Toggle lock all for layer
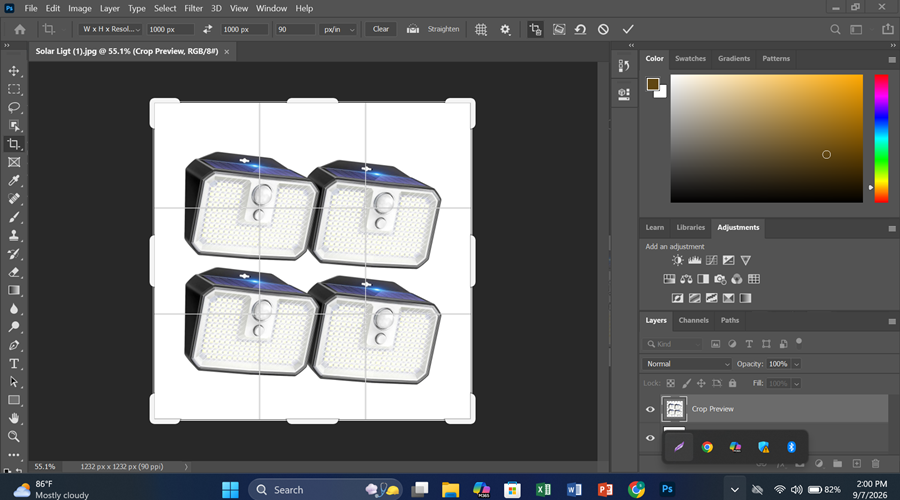This screenshot has width=900, height=500. (732, 383)
